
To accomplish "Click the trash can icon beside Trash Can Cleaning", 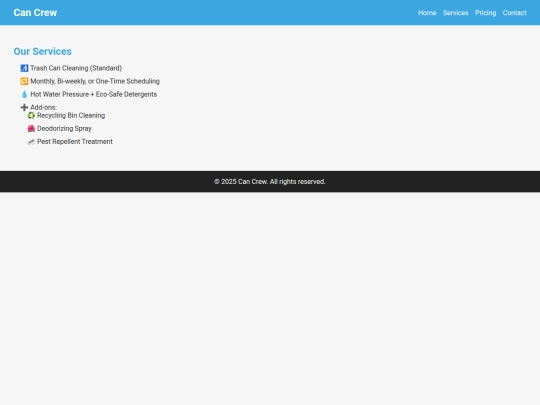I will 24,68.
